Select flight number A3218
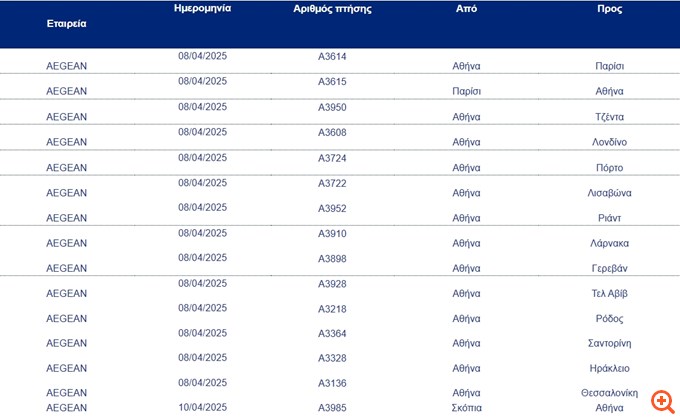The width and height of the screenshot is (680, 419). click(x=332, y=309)
